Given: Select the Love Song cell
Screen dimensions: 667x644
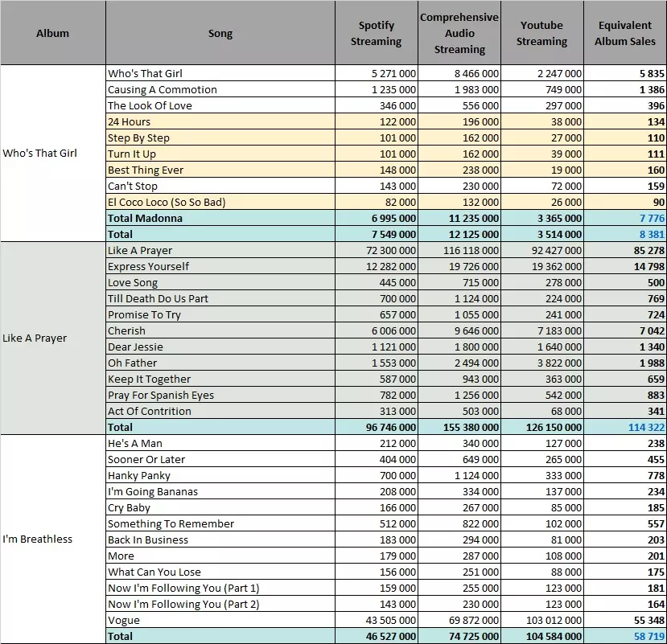Looking at the screenshot, I should 220,283.
